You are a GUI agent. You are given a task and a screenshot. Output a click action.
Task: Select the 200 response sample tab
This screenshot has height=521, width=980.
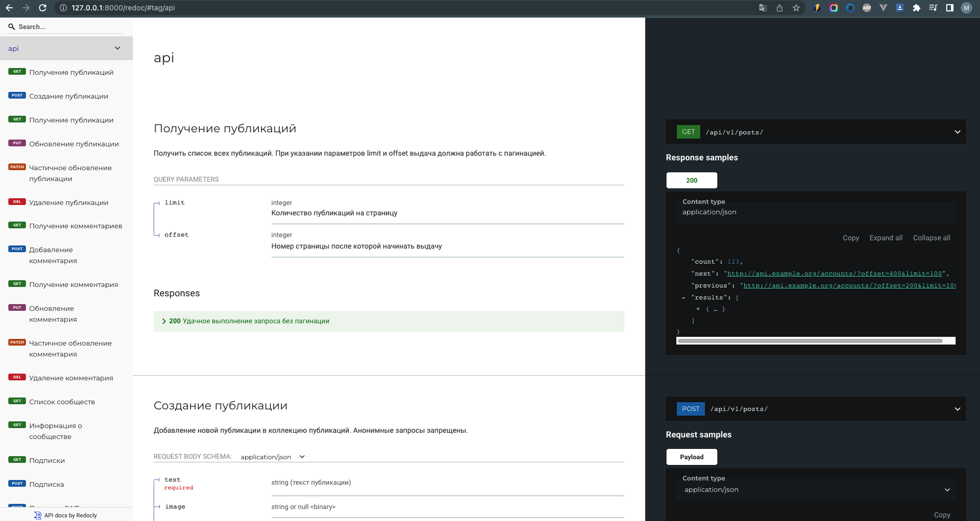691,181
